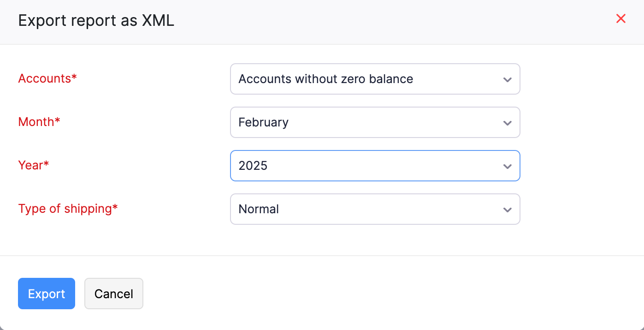This screenshot has height=330, width=644.
Task: Click the Month* label
Action: coord(39,122)
